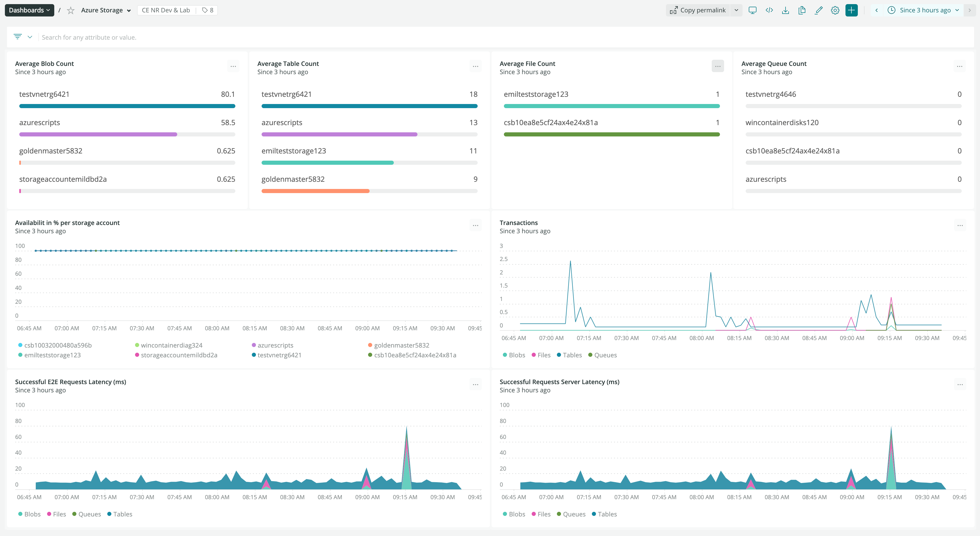
Task: Open Average File Count widget menu
Action: tap(717, 66)
